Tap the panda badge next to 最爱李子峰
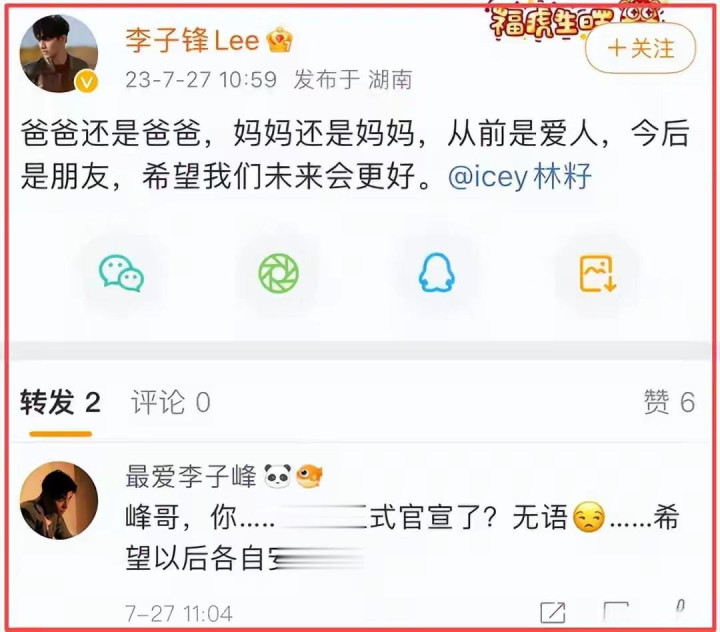 tap(278, 476)
